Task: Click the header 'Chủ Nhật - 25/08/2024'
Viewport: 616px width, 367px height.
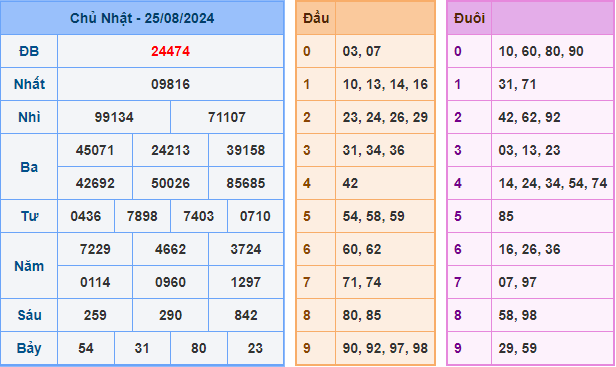Action: point(142,18)
